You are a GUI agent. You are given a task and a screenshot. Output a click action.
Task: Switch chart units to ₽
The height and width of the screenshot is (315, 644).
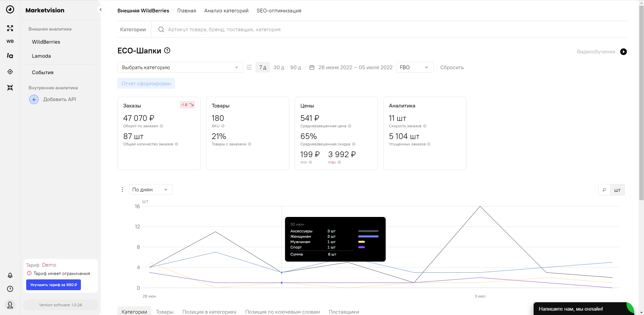tap(604, 190)
